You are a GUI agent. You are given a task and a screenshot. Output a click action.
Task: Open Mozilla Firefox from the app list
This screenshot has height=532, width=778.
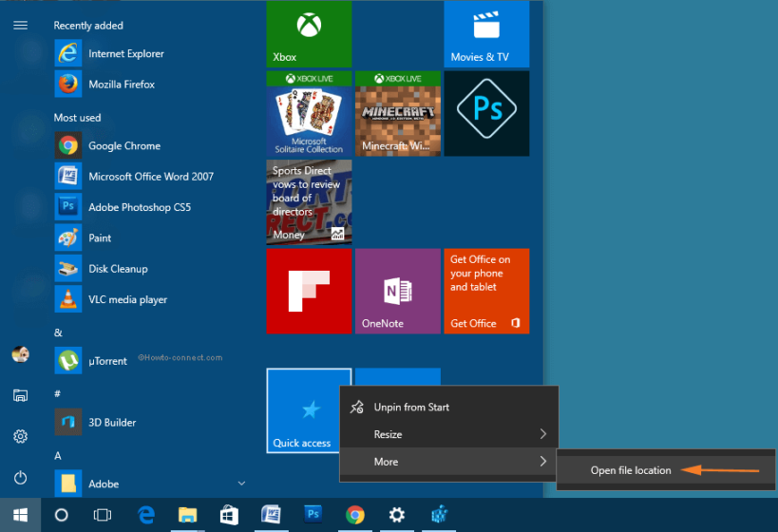(149, 85)
